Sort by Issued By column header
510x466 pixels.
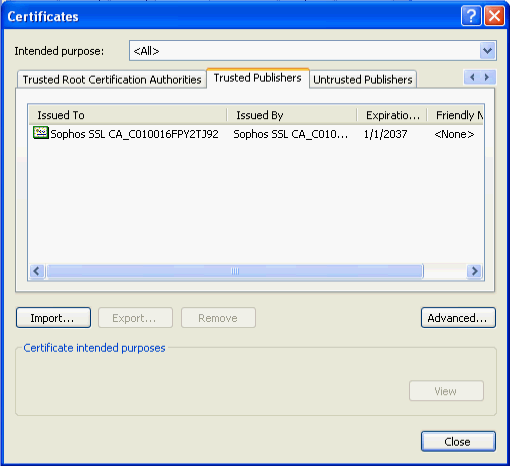292,115
